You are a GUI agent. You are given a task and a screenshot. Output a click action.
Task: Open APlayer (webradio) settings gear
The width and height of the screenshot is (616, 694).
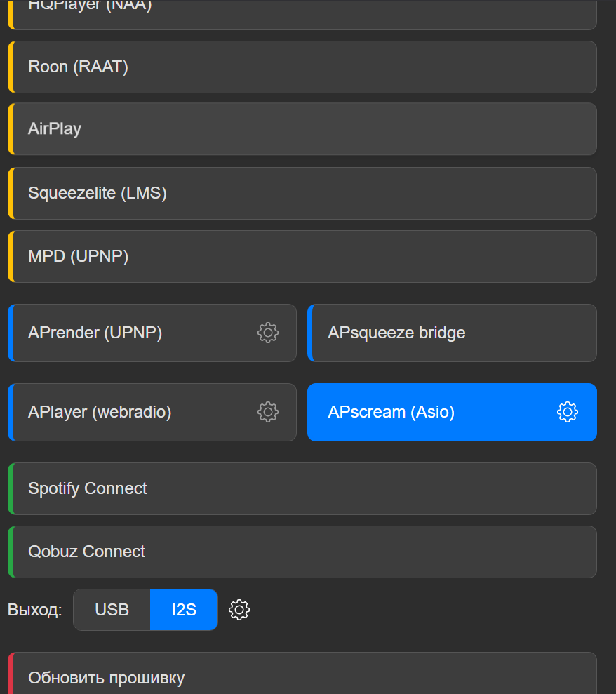click(268, 412)
